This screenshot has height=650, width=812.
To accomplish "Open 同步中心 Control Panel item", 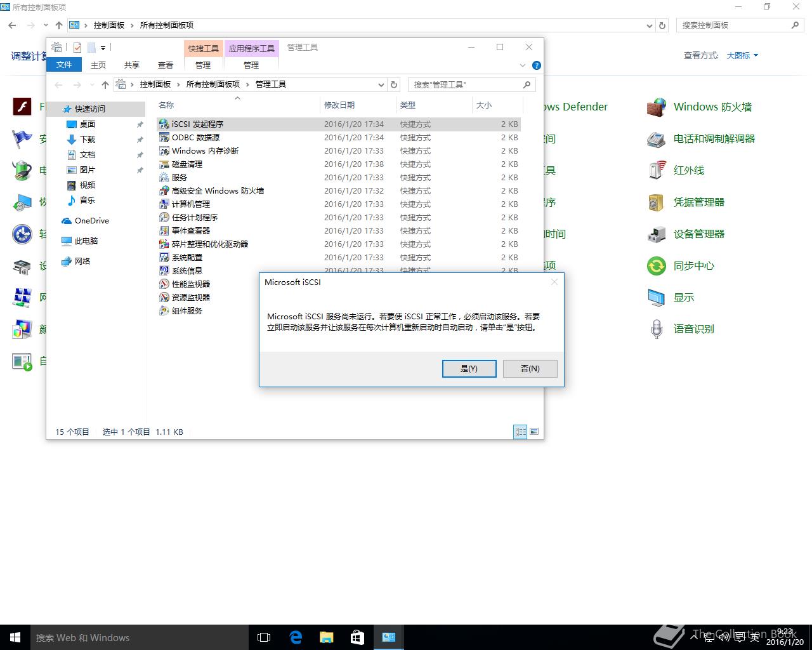I will (681, 265).
